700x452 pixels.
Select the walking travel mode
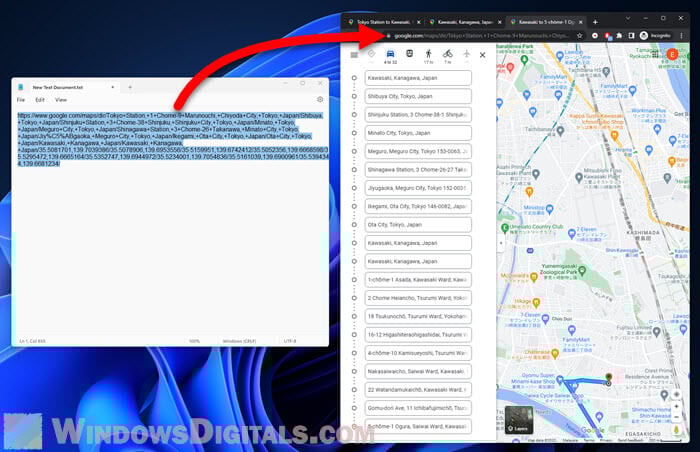[x=429, y=54]
